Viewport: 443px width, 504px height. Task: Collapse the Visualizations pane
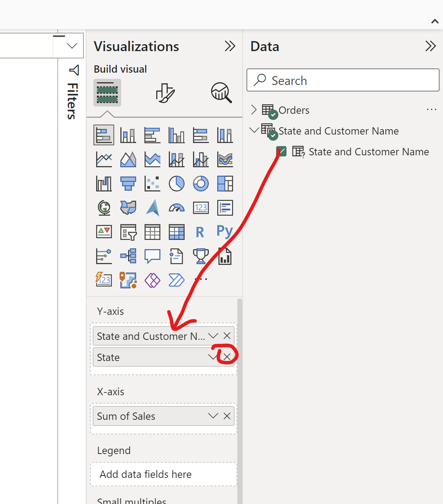[230, 47]
